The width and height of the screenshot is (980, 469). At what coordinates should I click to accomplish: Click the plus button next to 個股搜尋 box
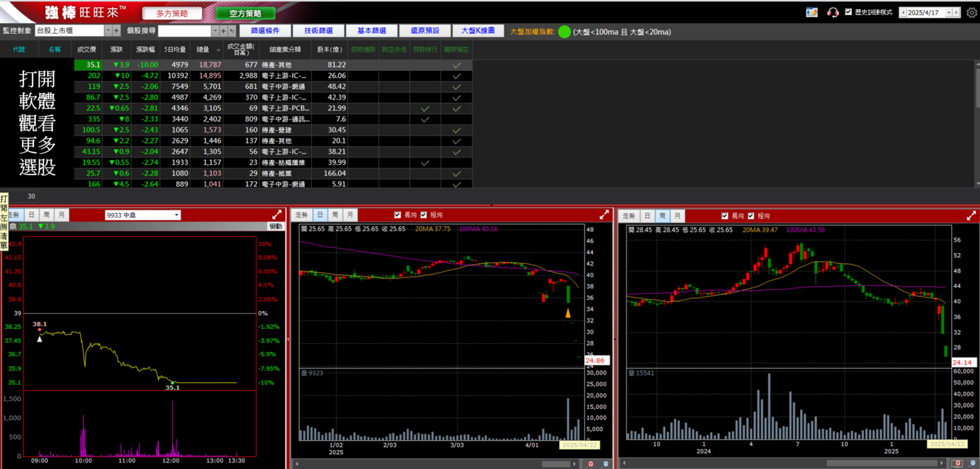coord(223,31)
